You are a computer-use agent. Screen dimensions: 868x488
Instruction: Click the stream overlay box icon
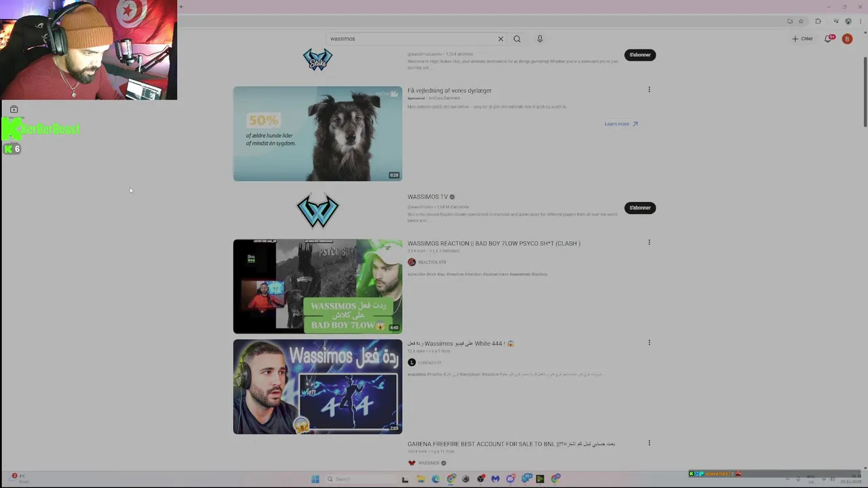tap(14, 109)
